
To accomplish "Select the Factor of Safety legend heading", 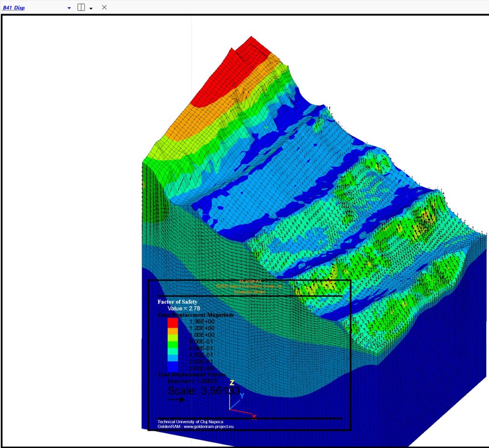I will tap(177, 302).
